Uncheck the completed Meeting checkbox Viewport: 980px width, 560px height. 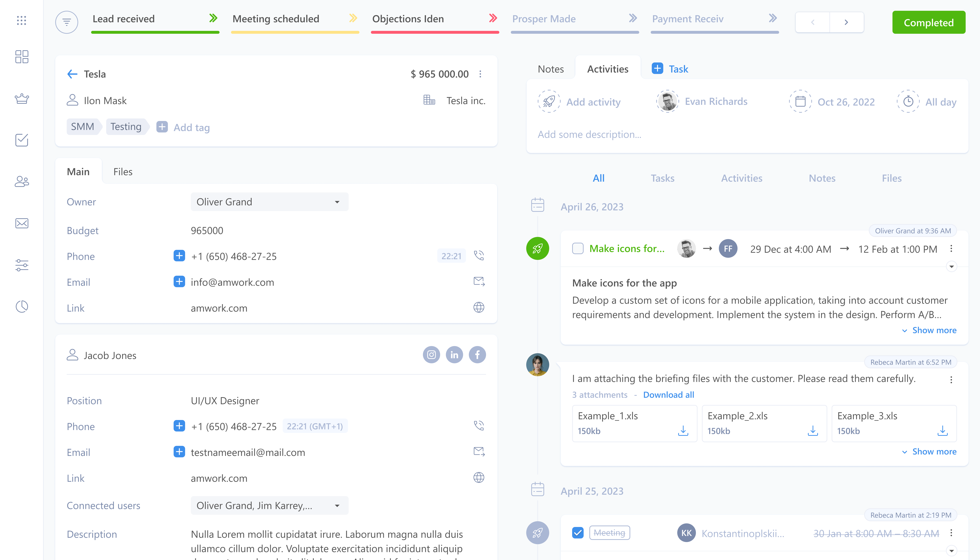pyautogui.click(x=578, y=533)
